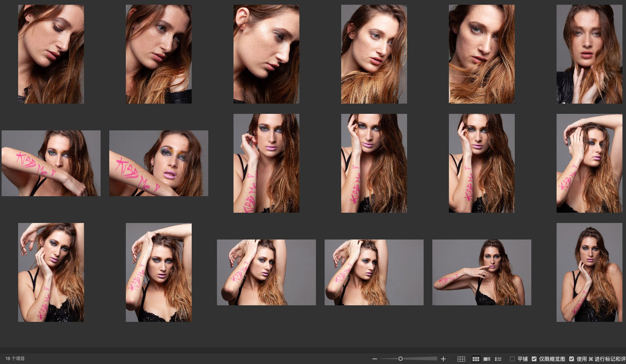Screen dimensions: 626x364
Task: Toggle the 使用 ⌘ 进行标记和评级 checkbox
Action: point(572,359)
